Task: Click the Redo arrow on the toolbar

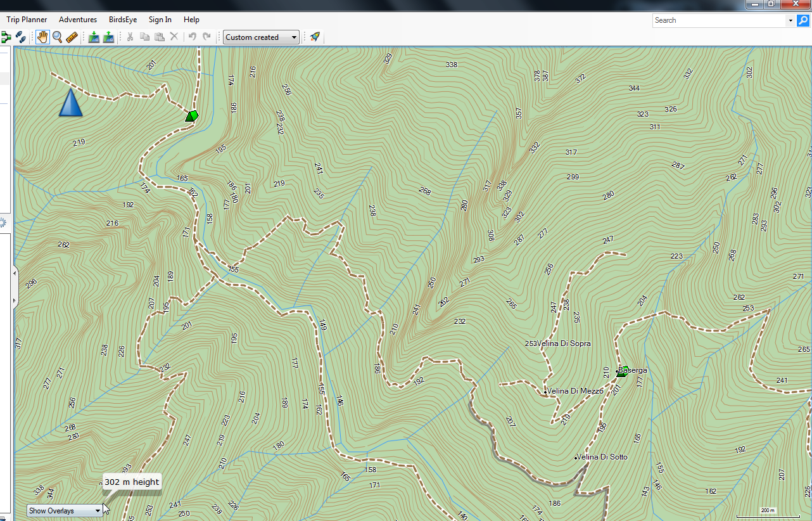Action: click(207, 36)
